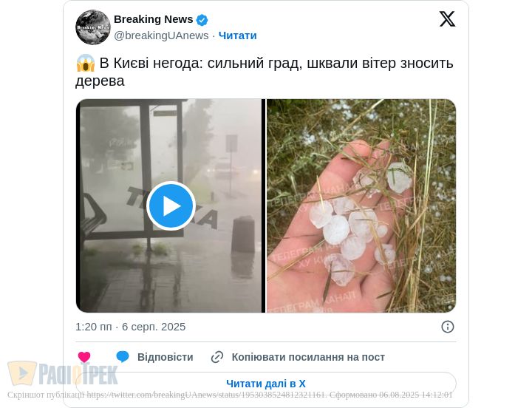The height and width of the screenshot is (408, 532).
Task: Click the blue verified badge
Action: [x=202, y=20]
